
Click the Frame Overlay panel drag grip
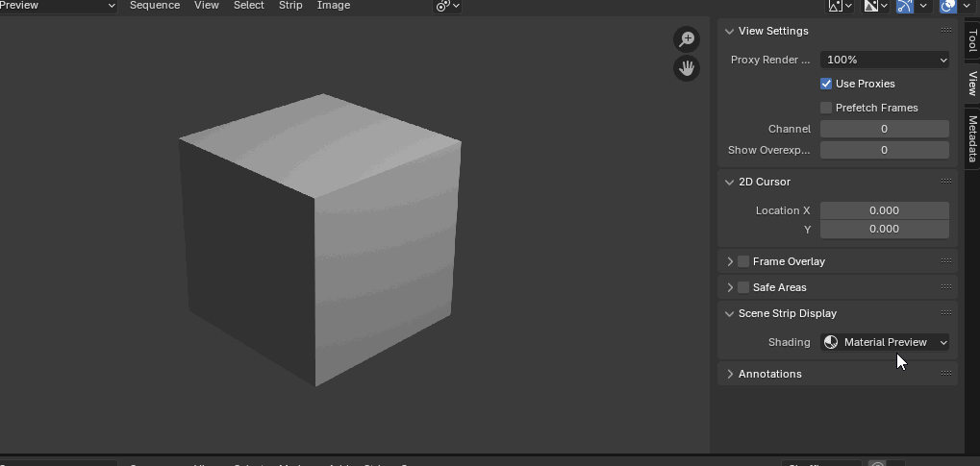pos(946,261)
